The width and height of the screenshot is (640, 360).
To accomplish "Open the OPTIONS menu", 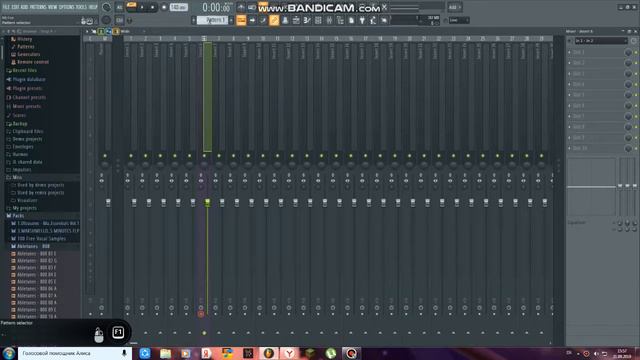I will (x=67, y=7).
